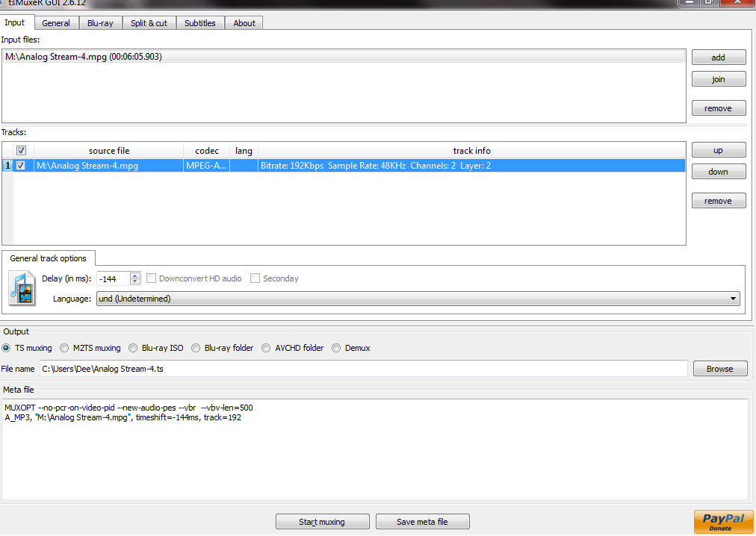756x536 pixels.
Task: Click inside the Meta file text area
Action: click(375, 449)
